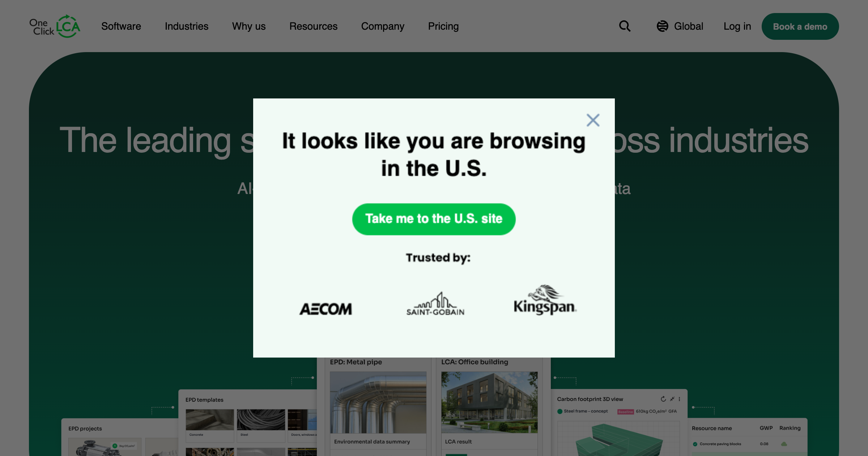Click the Ranking column header
868x456 pixels.
click(790, 428)
